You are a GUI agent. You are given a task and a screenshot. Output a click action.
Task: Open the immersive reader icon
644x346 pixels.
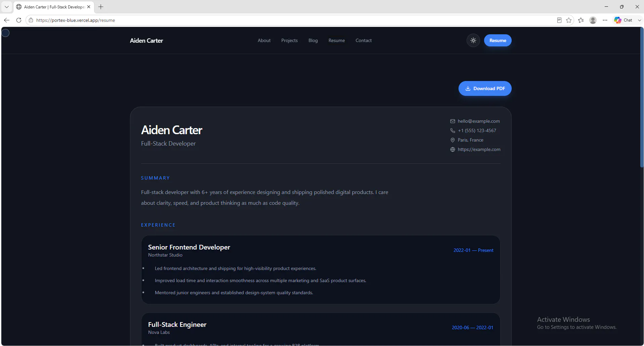tap(559, 20)
